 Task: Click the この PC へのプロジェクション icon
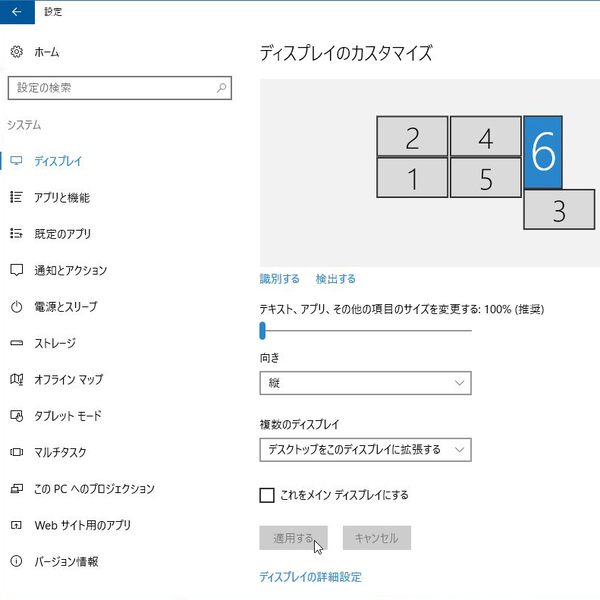(x=16, y=489)
